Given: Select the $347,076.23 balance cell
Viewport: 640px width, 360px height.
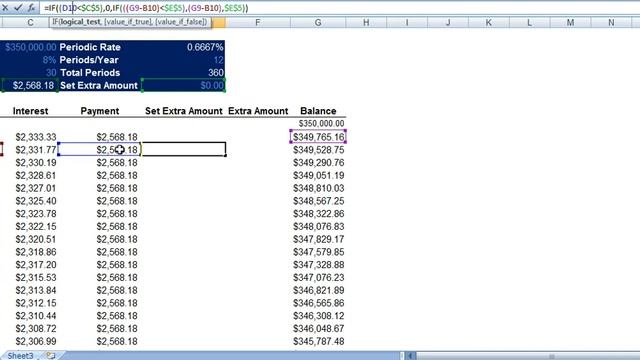Looking at the screenshot, I should click(318, 278).
